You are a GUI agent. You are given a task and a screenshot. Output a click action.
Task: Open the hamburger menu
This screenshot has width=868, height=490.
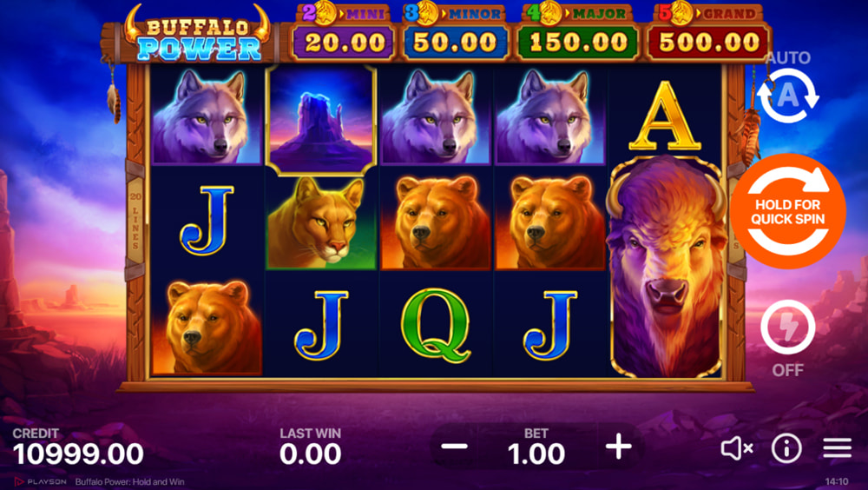pos(837,447)
